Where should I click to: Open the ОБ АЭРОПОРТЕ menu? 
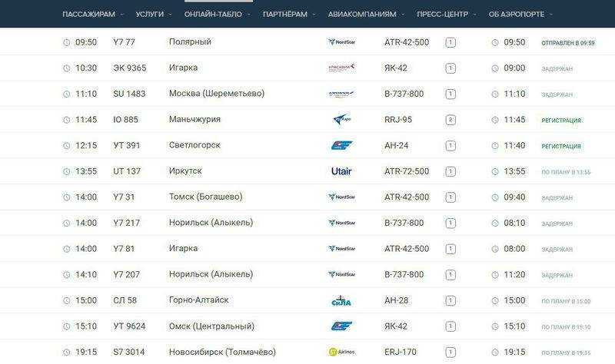(520, 14)
